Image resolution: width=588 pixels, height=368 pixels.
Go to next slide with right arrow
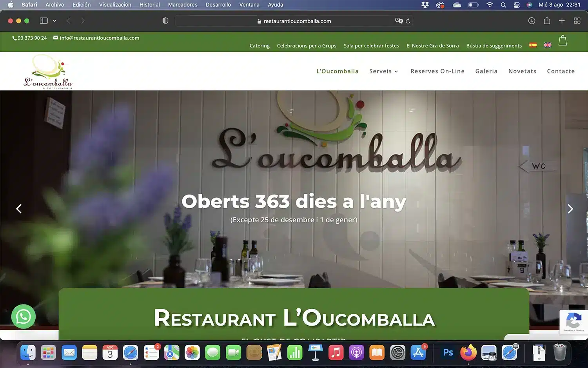(x=570, y=209)
